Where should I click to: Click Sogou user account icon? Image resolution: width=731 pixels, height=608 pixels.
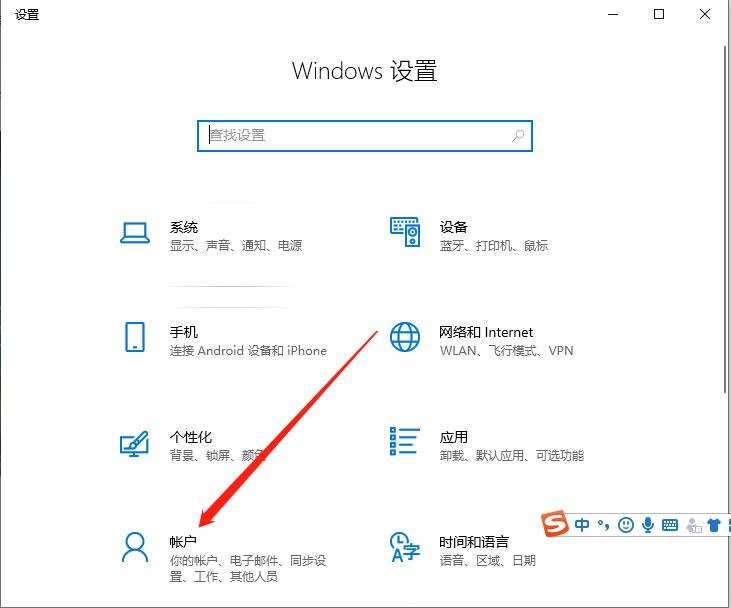pyautogui.click(x=694, y=525)
